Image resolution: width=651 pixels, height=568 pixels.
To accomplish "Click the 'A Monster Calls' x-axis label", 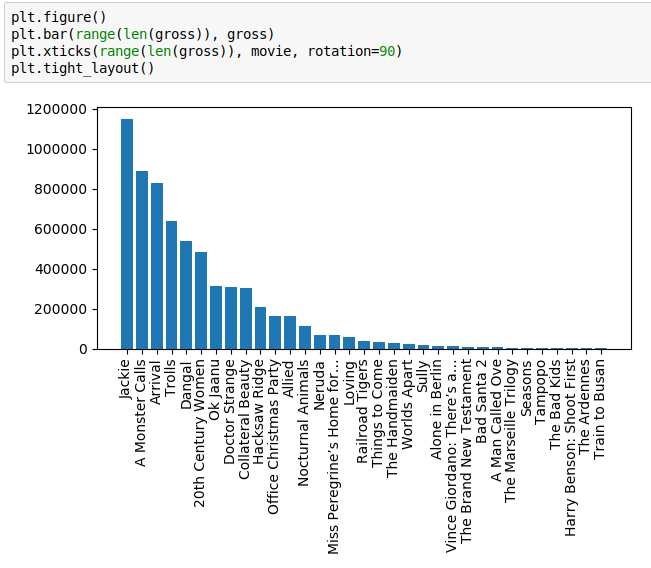I will pos(140,413).
